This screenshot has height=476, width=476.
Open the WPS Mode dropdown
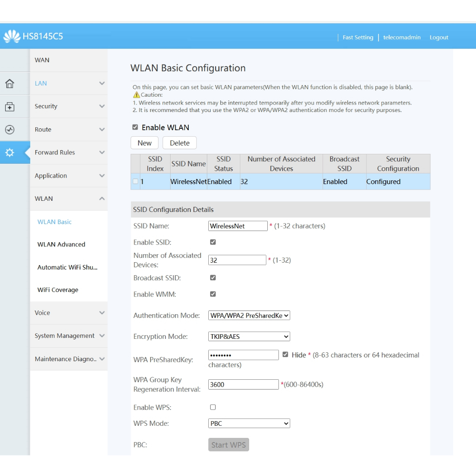250,423
